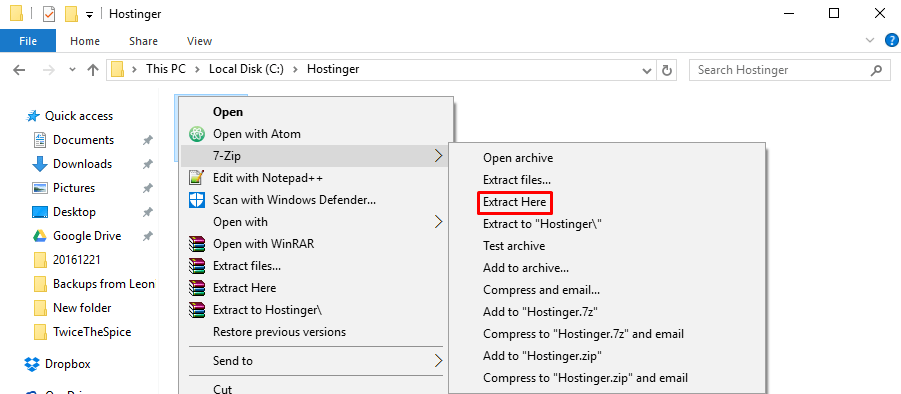901x394 pixels.
Task: Expand the 7-Zip submenu entry
Action: pos(314,156)
